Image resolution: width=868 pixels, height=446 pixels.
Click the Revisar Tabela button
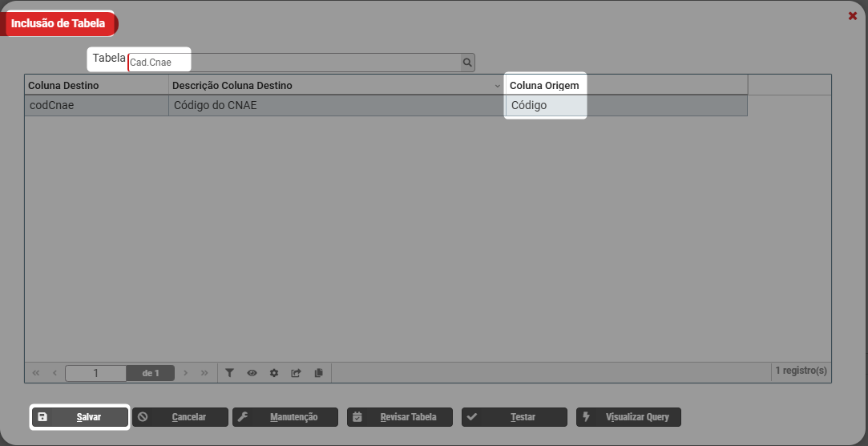point(400,417)
